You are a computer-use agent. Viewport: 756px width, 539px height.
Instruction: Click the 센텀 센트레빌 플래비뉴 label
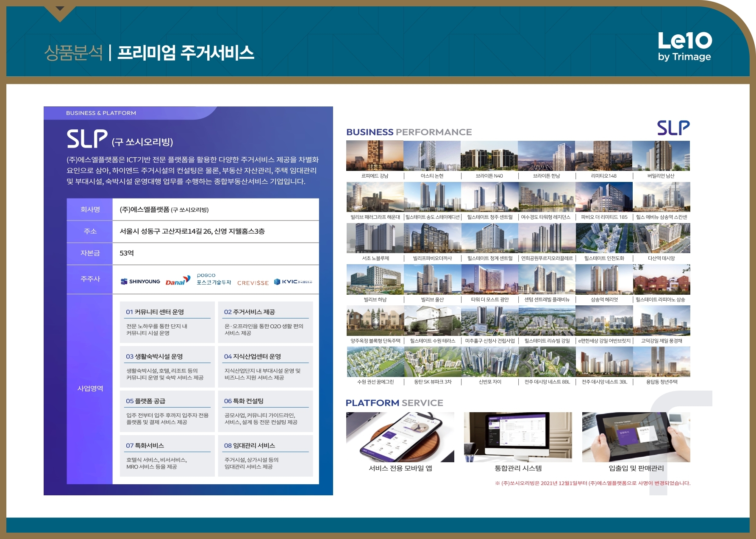(547, 299)
